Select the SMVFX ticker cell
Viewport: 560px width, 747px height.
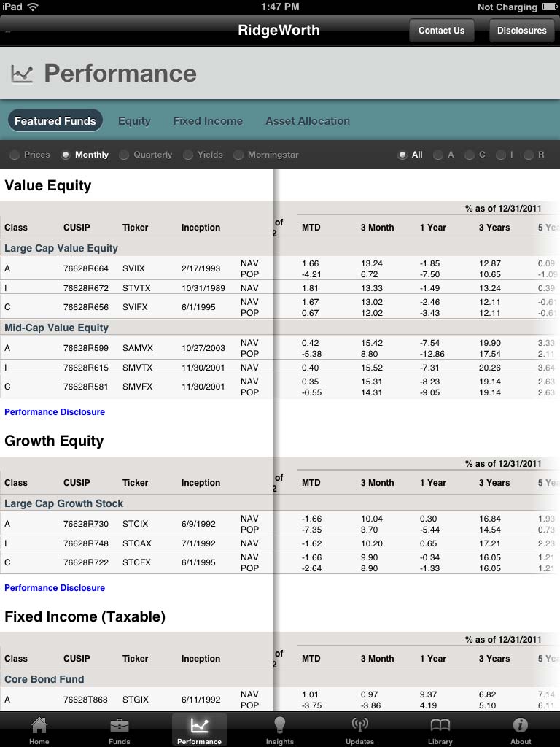(x=137, y=387)
